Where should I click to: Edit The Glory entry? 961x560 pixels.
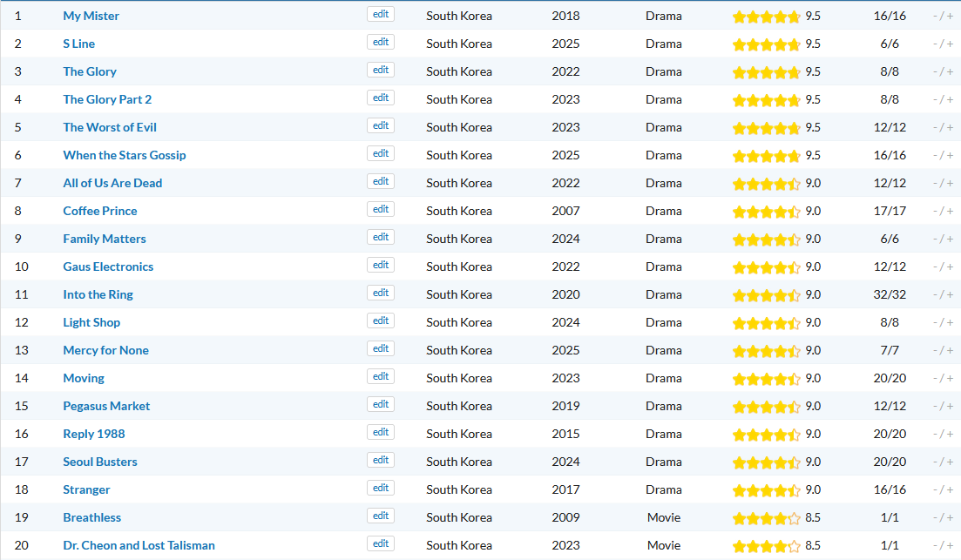coord(381,70)
